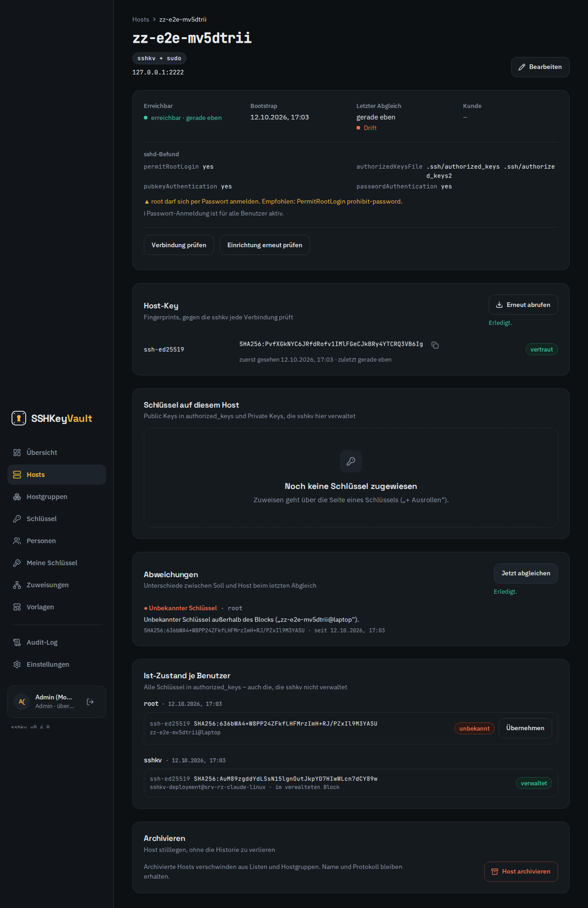The image size is (588, 908).
Task: Click Einrichtung erneut prüfen
Action: pyautogui.click(x=265, y=245)
